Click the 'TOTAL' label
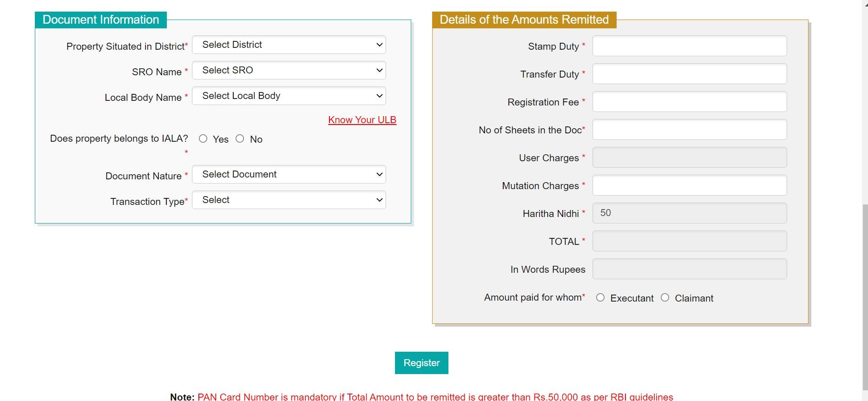 pos(564,242)
